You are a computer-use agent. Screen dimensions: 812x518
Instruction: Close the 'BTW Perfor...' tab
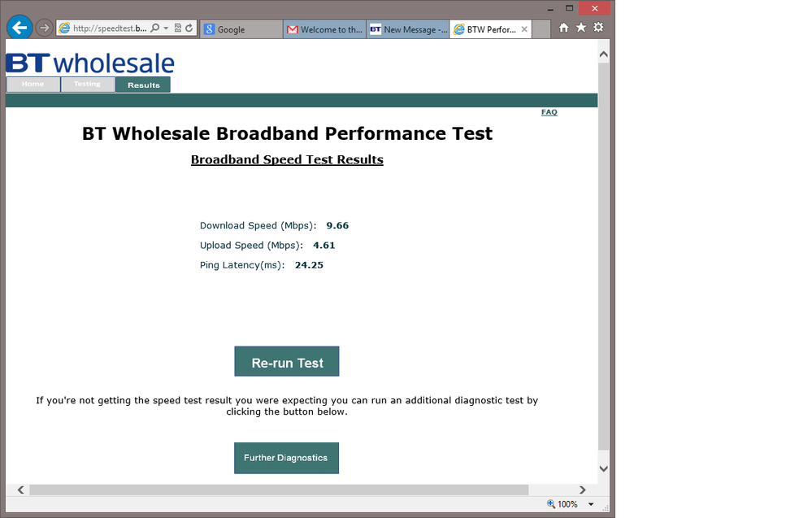(524, 29)
